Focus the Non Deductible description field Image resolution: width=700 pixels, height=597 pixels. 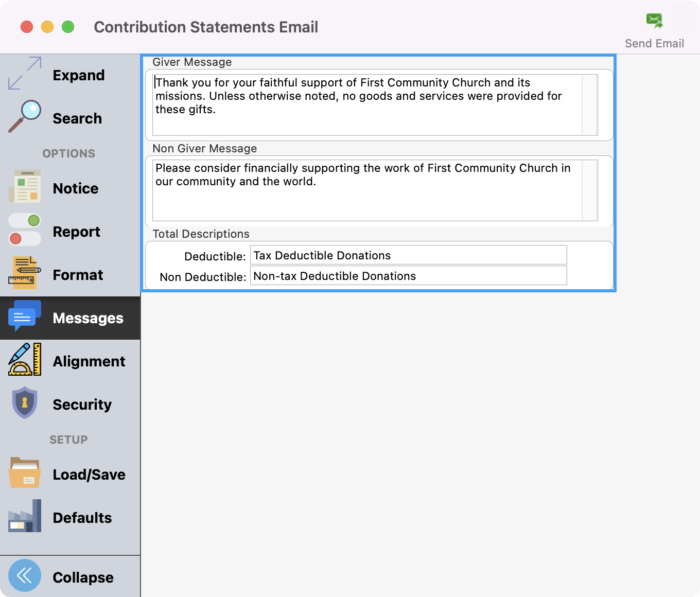[x=408, y=276]
